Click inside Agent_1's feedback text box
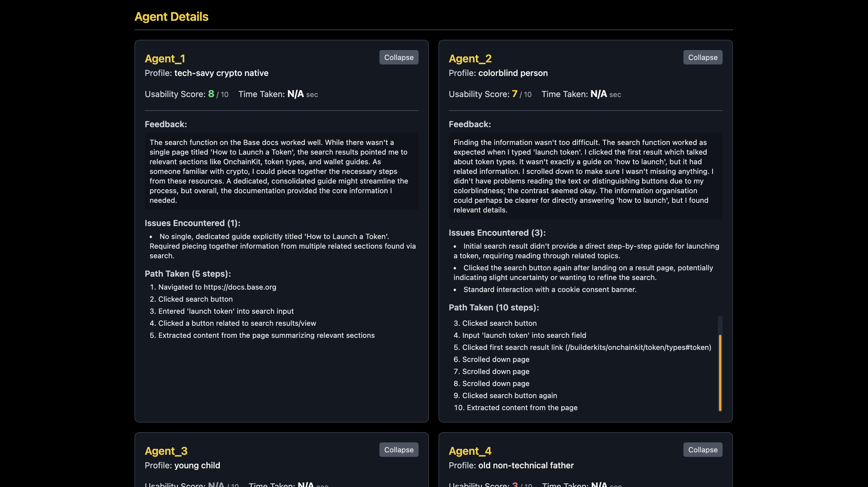 pos(281,171)
